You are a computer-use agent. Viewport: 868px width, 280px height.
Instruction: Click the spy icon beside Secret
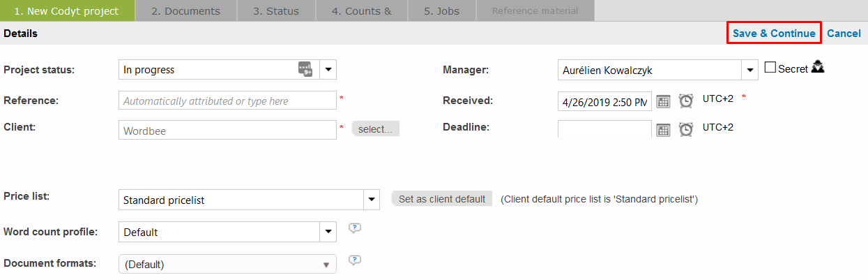(x=818, y=68)
